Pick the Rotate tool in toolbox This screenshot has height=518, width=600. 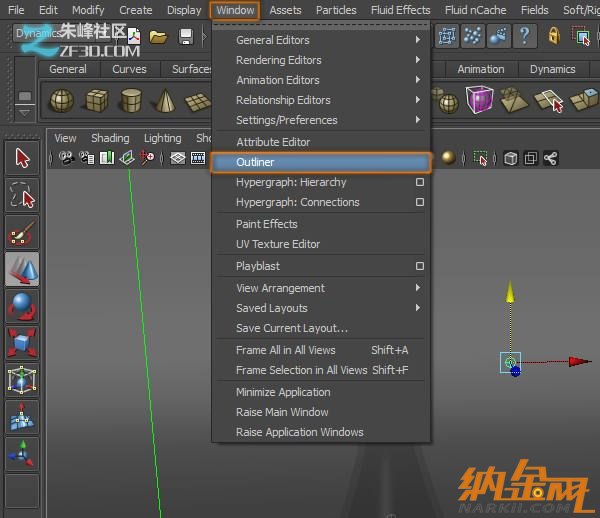pos(22,307)
